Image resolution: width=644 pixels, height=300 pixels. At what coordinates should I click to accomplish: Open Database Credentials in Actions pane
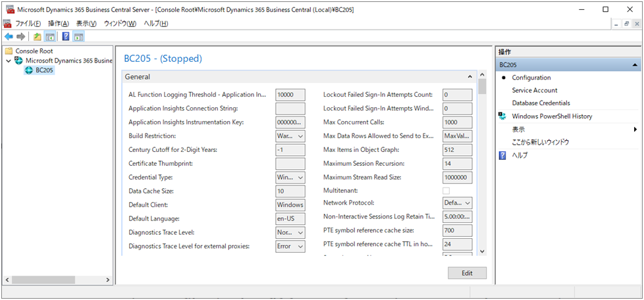[x=541, y=103]
